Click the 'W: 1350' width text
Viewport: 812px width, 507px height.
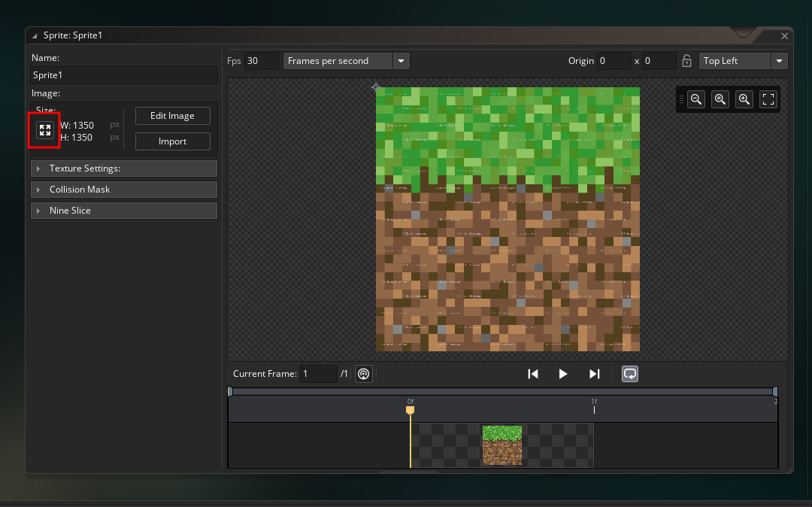(77, 126)
